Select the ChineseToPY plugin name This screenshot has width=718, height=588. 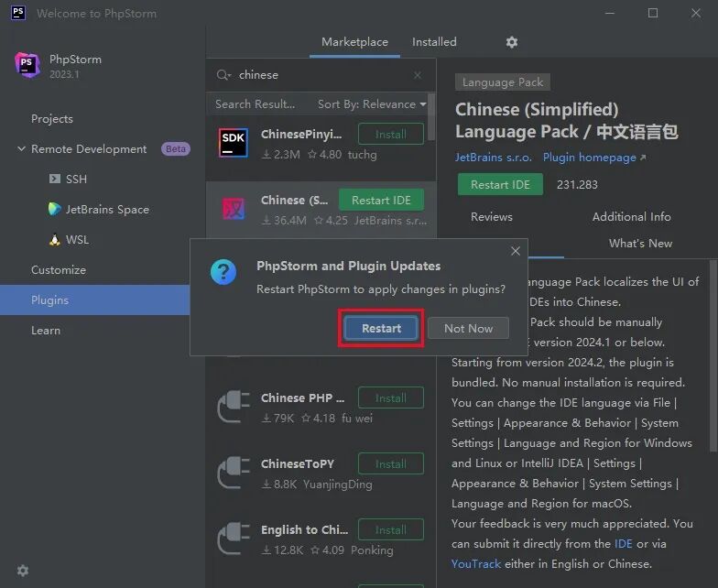[x=297, y=463]
